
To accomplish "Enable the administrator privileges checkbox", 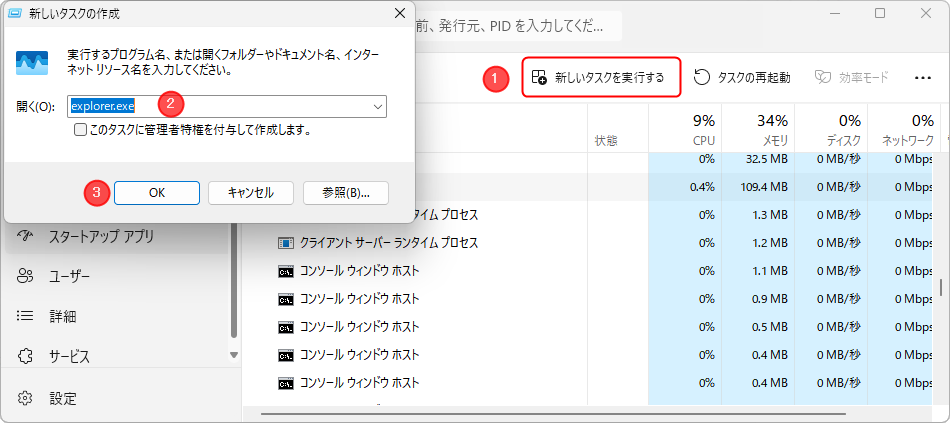I will click(79, 130).
